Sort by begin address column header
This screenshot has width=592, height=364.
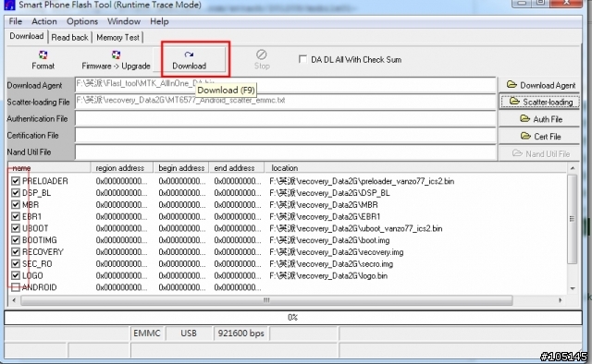(181, 168)
